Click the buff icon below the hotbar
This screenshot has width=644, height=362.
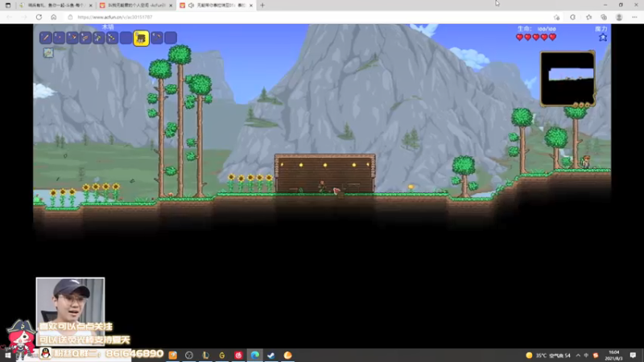click(x=48, y=52)
